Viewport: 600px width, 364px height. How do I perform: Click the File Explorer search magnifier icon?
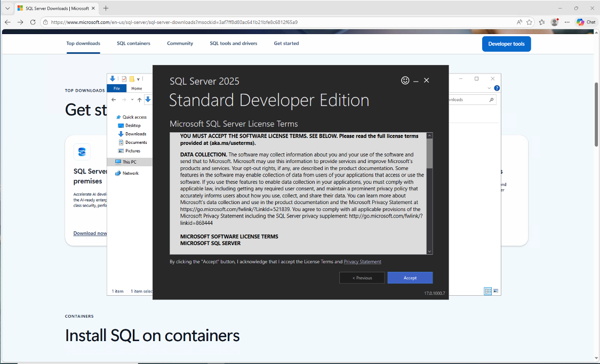(491, 100)
